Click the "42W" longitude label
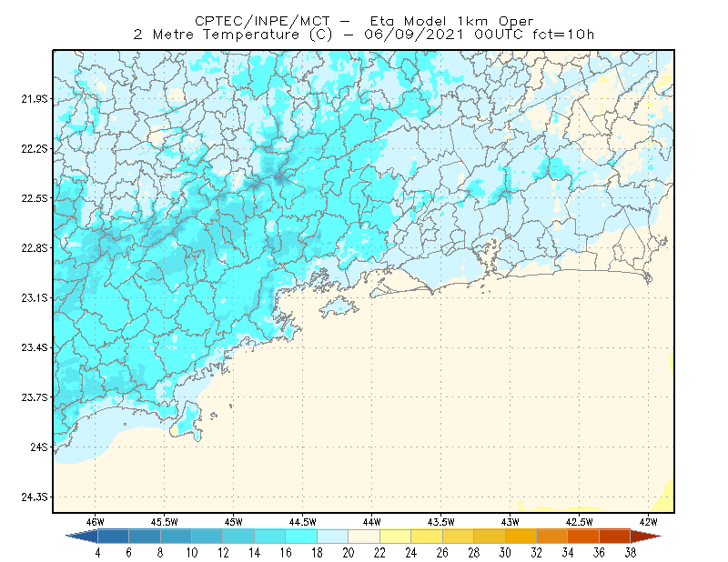The image size is (728, 562). click(x=649, y=522)
